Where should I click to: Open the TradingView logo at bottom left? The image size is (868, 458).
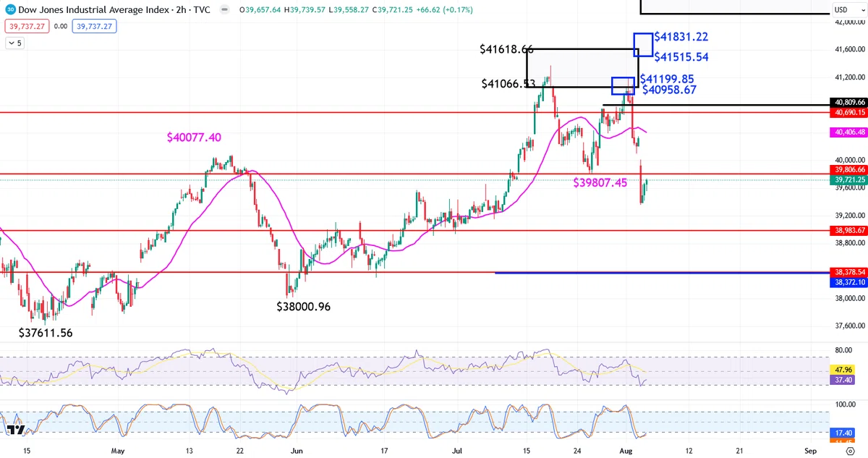click(14, 430)
